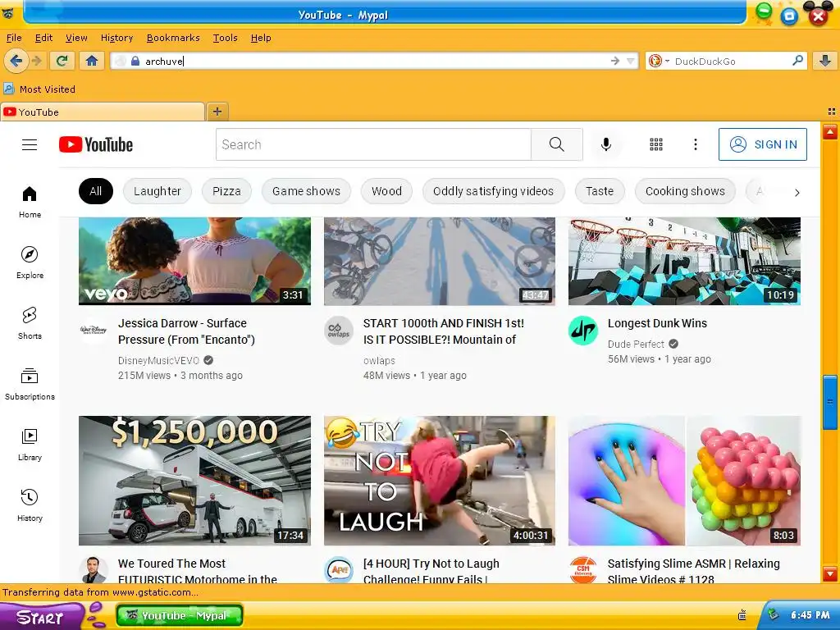The width and height of the screenshot is (840, 630).
Task: Open the Tools menu
Action: 225,38
